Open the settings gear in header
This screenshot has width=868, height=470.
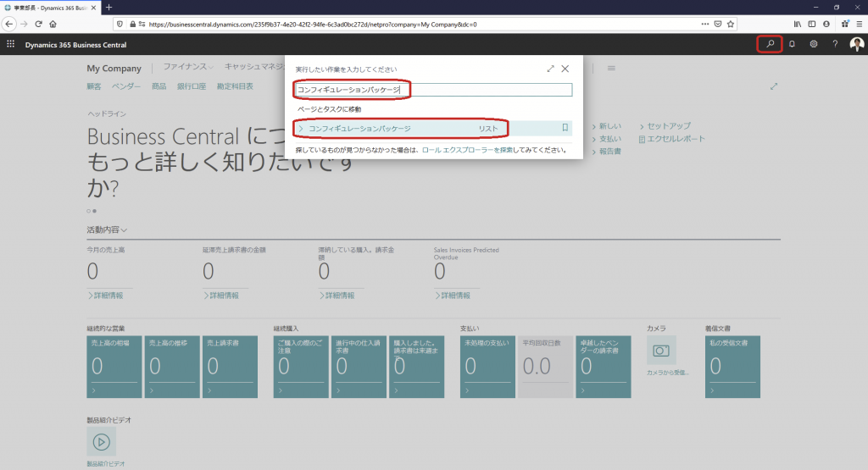coord(814,44)
